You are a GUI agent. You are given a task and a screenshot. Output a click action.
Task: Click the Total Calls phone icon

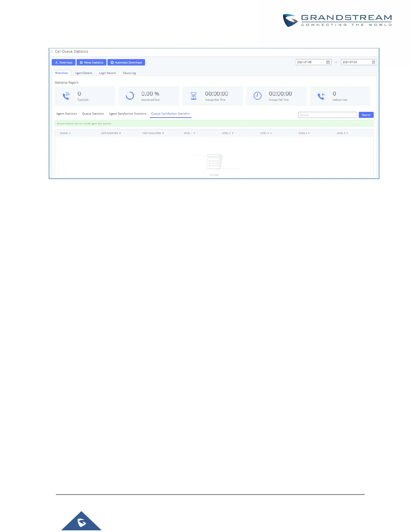pos(66,96)
